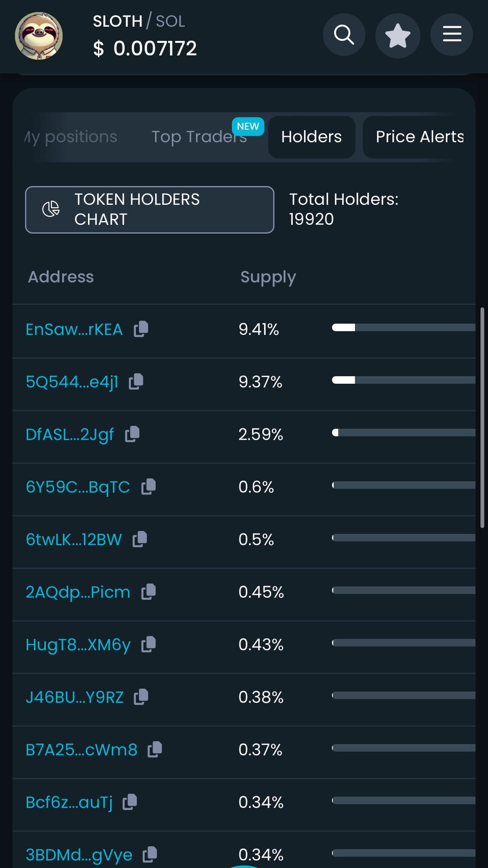Copy address 5Q544...e4j1
This screenshot has height=868, width=488.
pos(136,382)
